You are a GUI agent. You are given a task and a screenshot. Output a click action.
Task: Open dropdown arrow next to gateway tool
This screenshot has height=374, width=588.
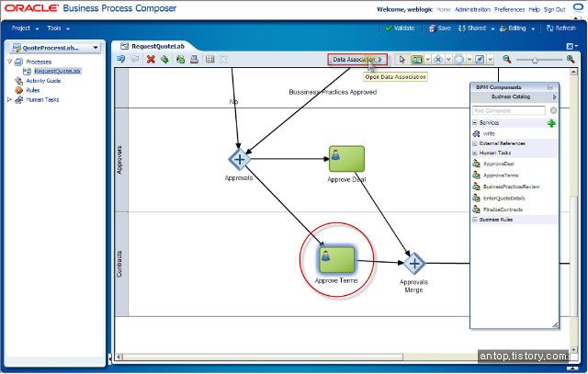448,59
